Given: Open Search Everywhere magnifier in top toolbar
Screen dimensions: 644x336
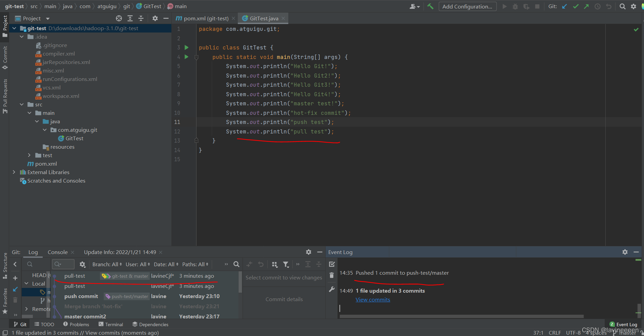Looking at the screenshot, I should (x=622, y=6).
